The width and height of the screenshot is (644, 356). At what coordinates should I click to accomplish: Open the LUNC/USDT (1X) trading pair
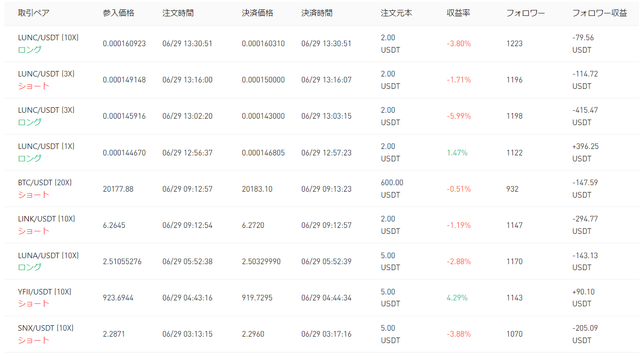[46, 146]
